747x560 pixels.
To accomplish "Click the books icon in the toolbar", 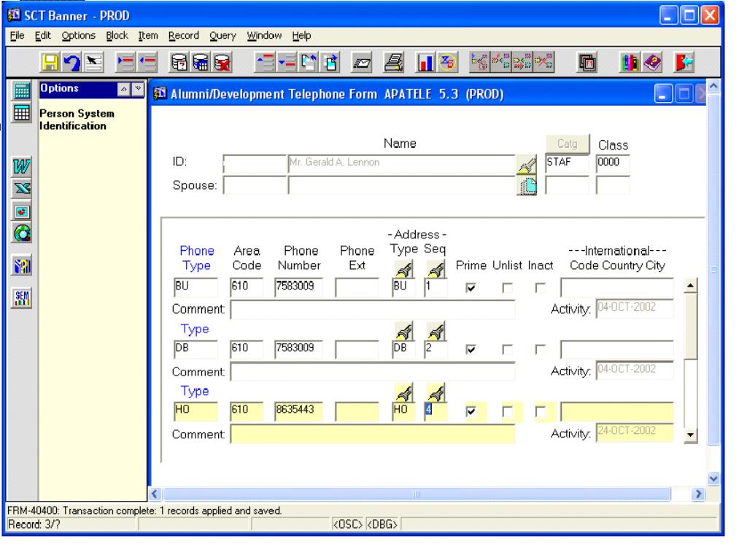I will point(630,63).
